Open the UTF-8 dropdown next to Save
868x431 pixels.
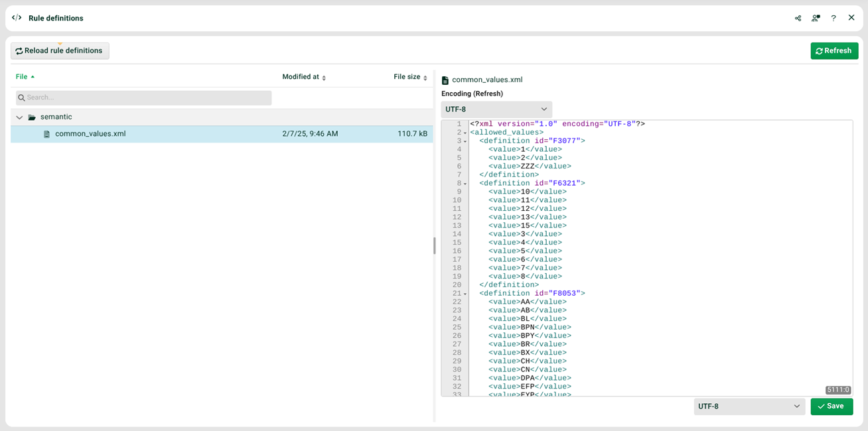click(x=750, y=406)
